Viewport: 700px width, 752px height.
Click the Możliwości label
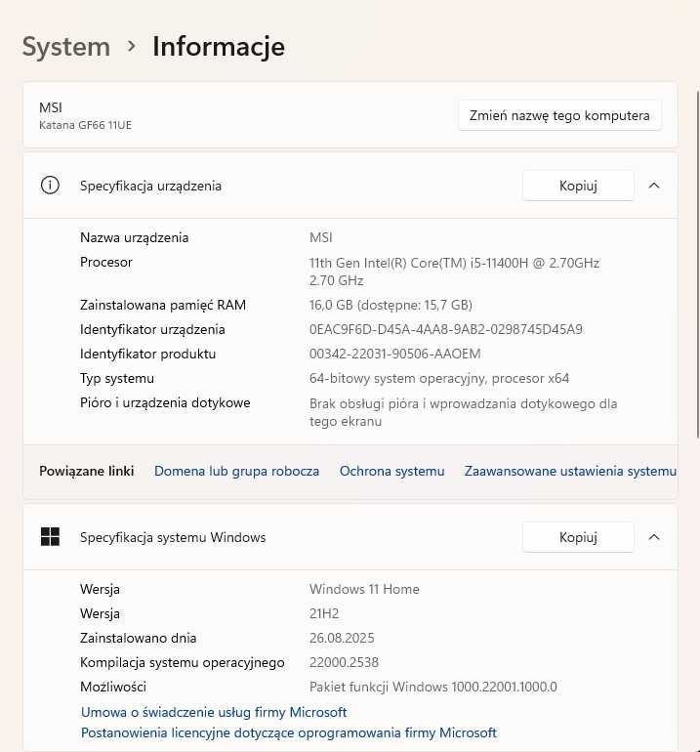tap(113, 687)
